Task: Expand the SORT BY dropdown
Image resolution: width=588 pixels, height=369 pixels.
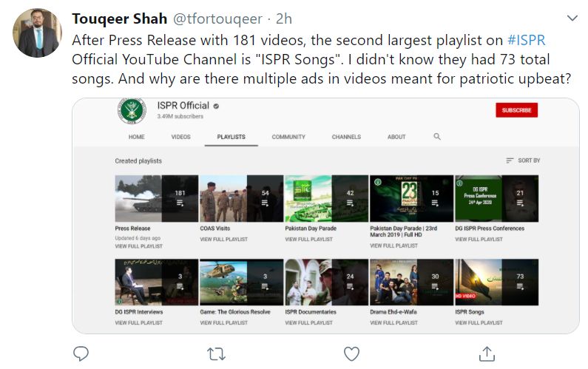Action: click(x=523, y=160)
